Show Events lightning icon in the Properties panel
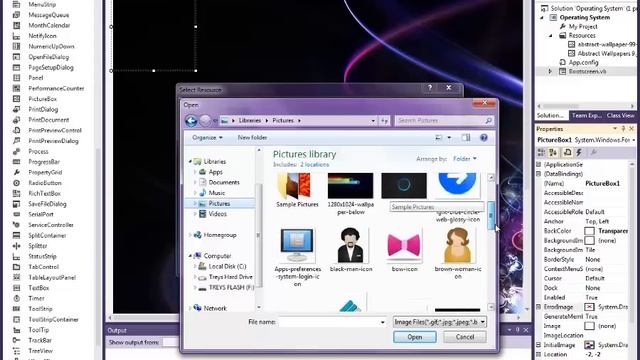This screenshot has height=360, width=640. point(579,153)
